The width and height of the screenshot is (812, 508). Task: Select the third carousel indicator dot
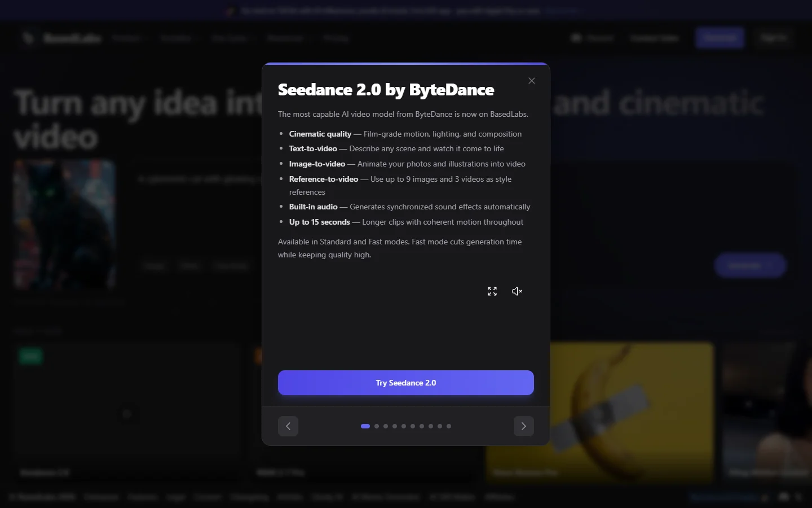click(x=386, y=426)
